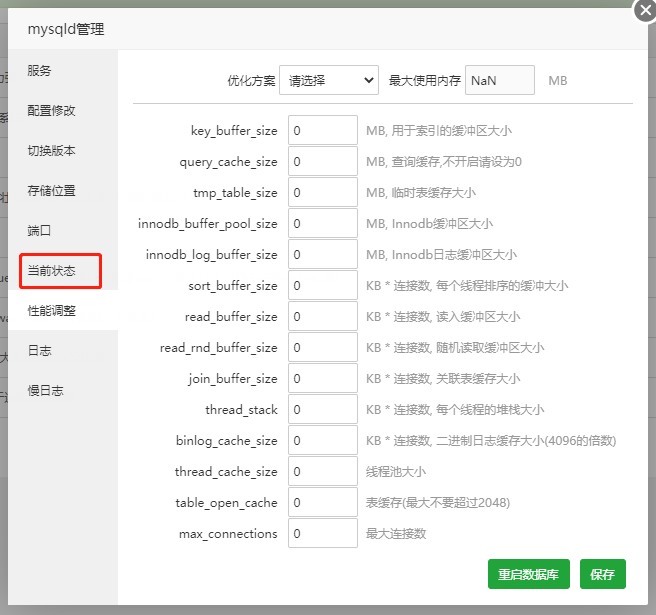Click the sort_buffer_size input field
Viewport: 656px width, 615px height.
pos(323,285)
